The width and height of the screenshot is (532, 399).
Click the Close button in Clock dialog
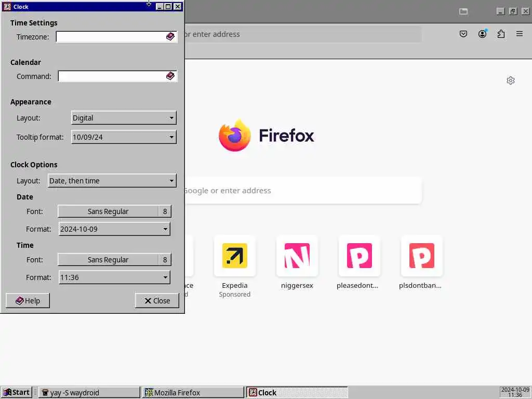(x=157, y=301)
